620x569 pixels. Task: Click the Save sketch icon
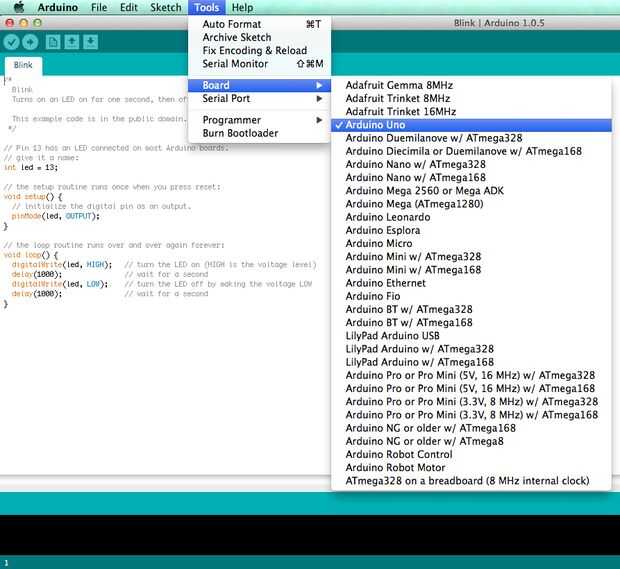[x=90, y=41]
